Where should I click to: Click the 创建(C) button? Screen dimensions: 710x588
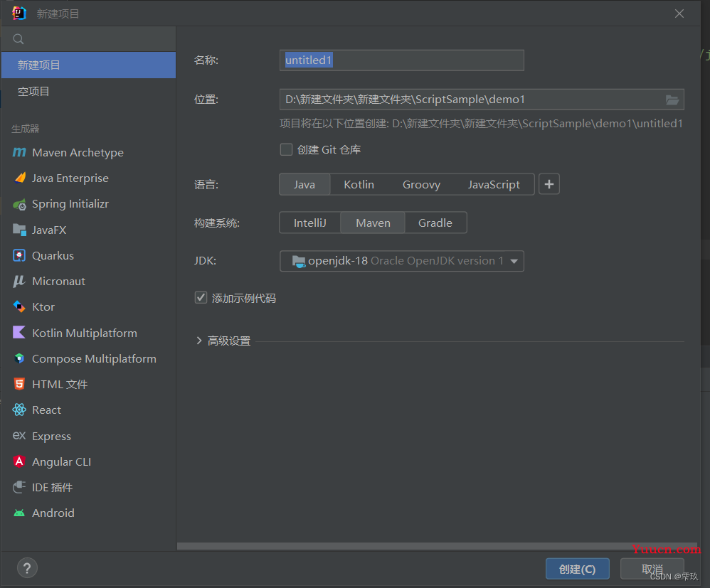tap(577, 569)
